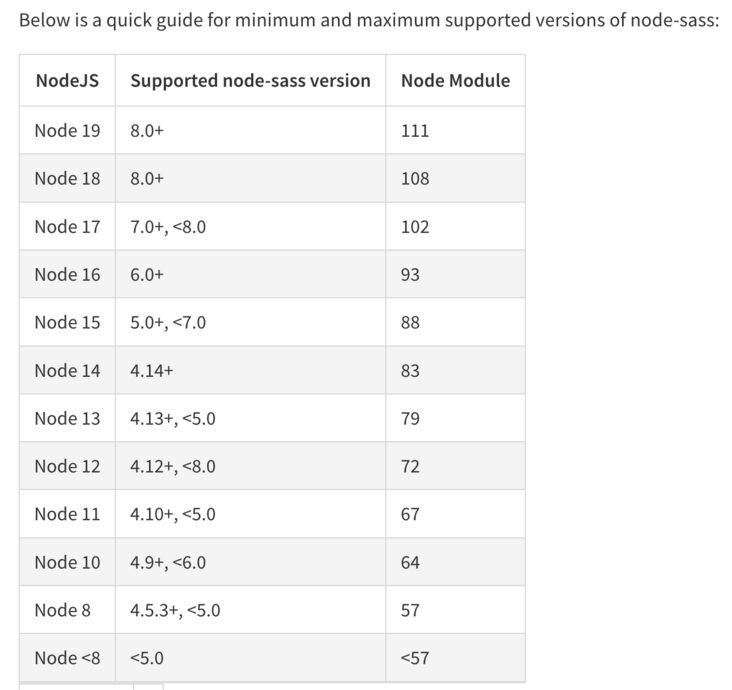This screenshot has width=732, height=690.
Task: Click Node Module value 79
Action: (x=410, y=418)
